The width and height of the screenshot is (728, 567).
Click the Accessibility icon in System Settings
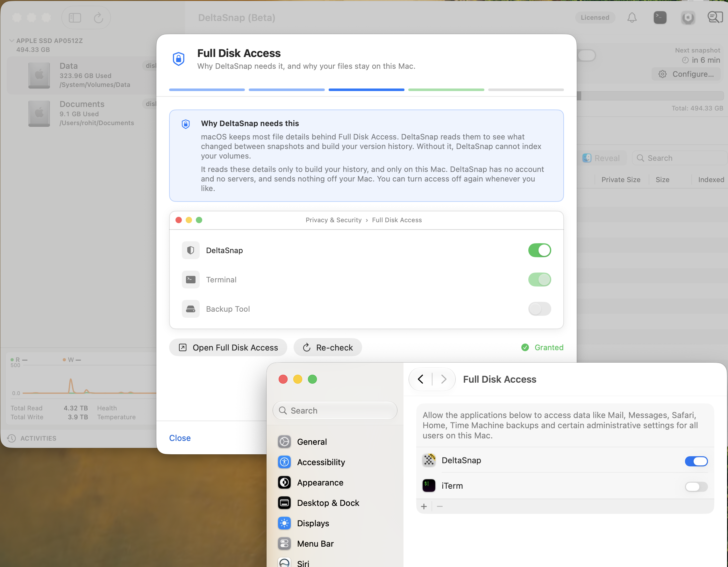[284, 462]
